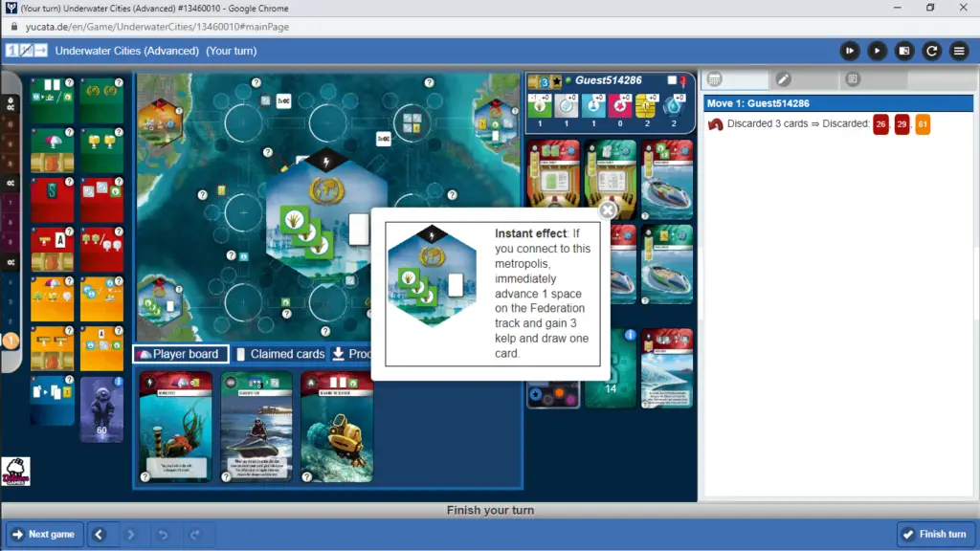Open the teal card pile showing 14
Image resolution: width=980 pixels, height=551 pixels.
click(x=611, y=369)
